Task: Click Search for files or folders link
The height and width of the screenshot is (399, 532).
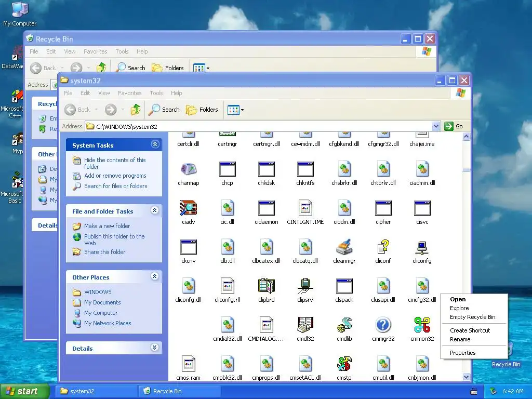Action: pos(116,186)
